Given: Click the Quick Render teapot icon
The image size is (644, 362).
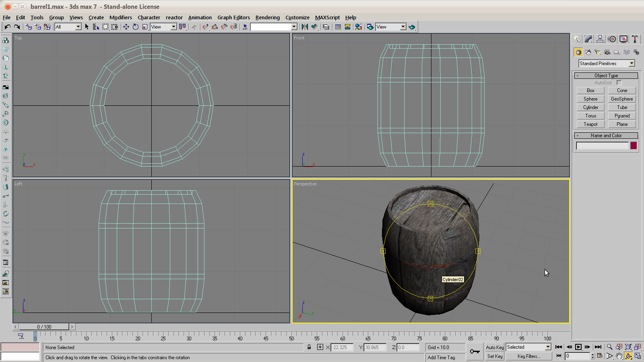Looking at the screenshot, I should (x=411, y=27).
